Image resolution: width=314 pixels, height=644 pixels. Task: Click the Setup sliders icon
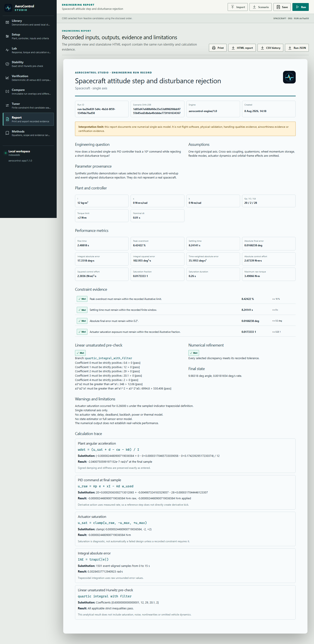(x=7, y=36)
